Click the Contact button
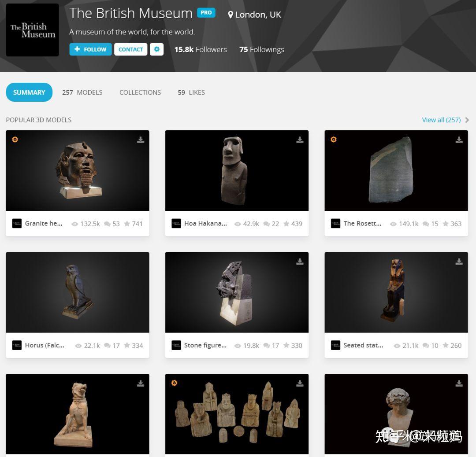The width and height of the screenshot is (476, 457). [x=130, y=49]
